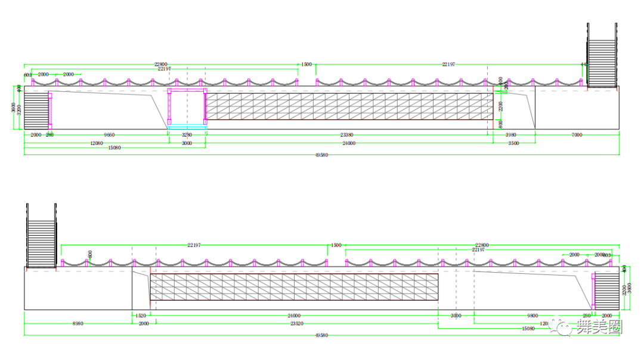This screenshot has width=644, height=355.
Task: Click the 7000 dimension label
Action: pos(577,135)
